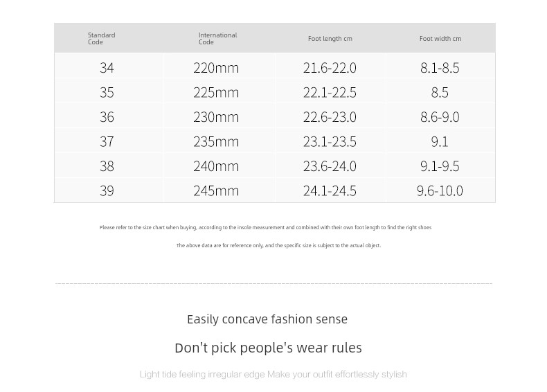Click the 'Don't pick people's wear rules' heading
Image resolution: width=547 pixels, height=392 pixels.
coord(268,348)
